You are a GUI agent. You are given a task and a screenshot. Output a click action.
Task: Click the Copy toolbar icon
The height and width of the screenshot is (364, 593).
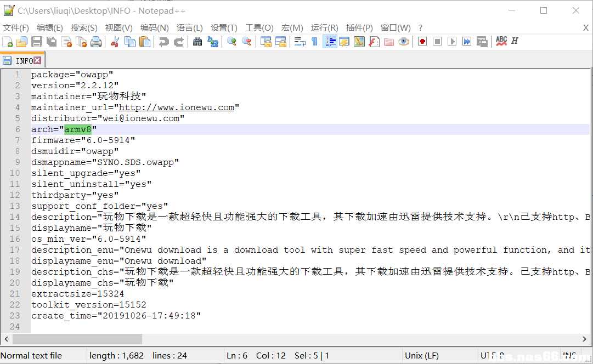coord(129,42)
